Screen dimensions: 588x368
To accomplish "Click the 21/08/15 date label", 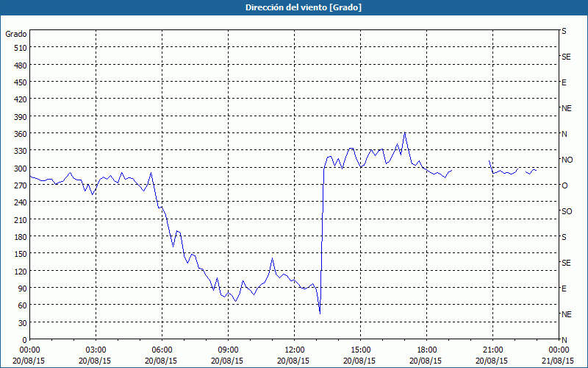I will (x=559, y=361).
